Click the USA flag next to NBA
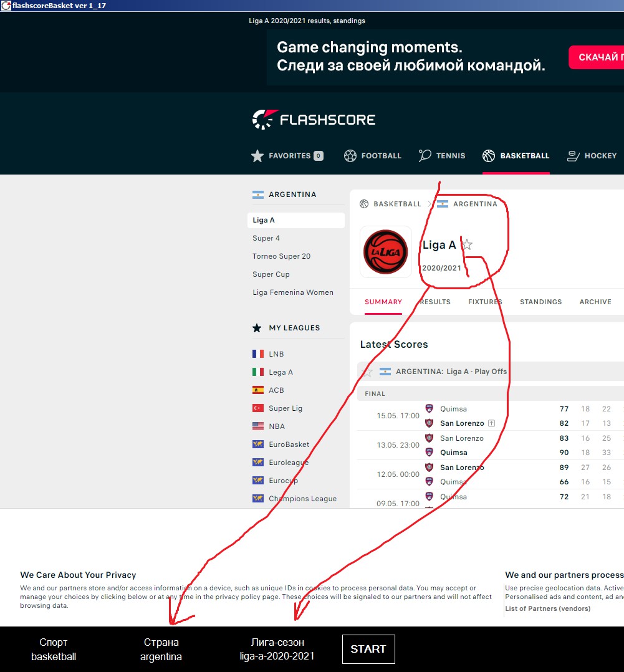Screen dimensions: 624x672 pos(258,426)
